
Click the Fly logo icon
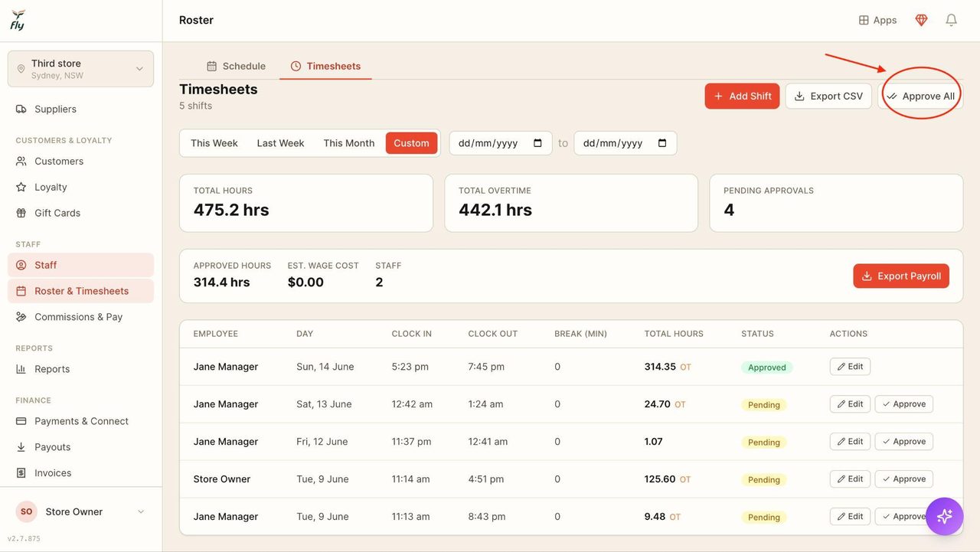pyautogui.click(x=18, y=20)
